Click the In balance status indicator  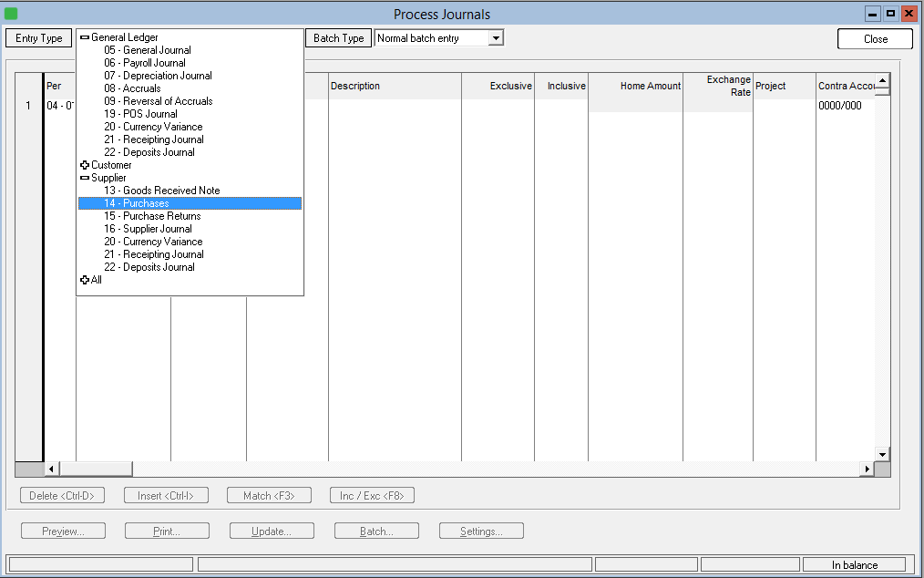click(x=855, y=564)
